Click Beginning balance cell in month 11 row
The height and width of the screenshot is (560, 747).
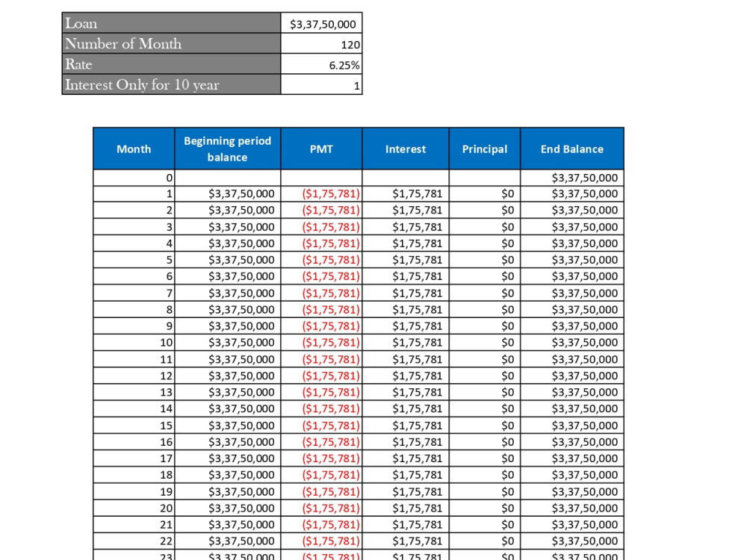(228, 359)
